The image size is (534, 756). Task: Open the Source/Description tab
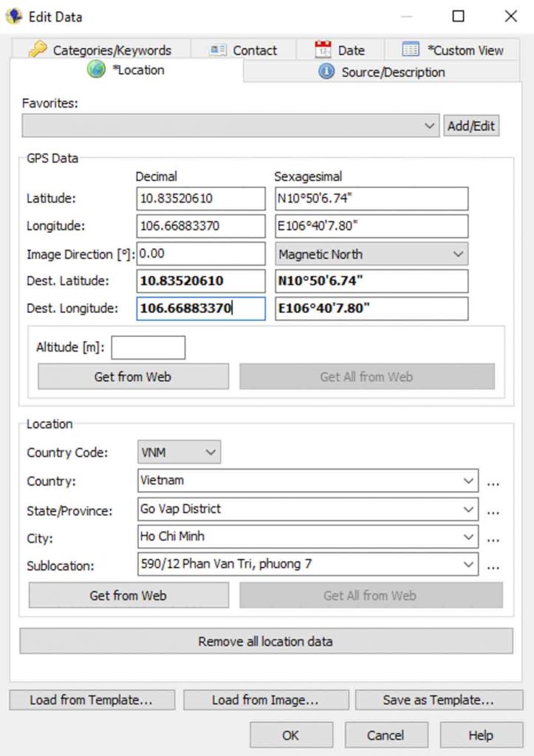[382, 72]
